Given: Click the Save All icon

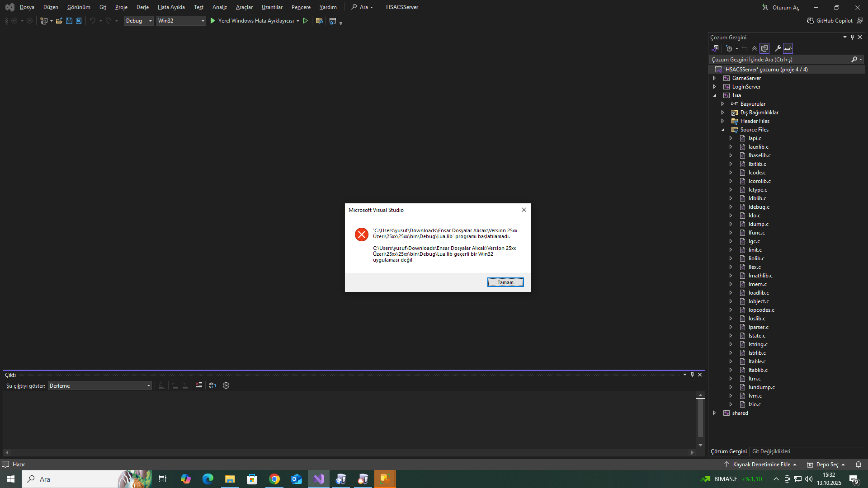Looking at the screenshot, I should click(x=79, y=21).
